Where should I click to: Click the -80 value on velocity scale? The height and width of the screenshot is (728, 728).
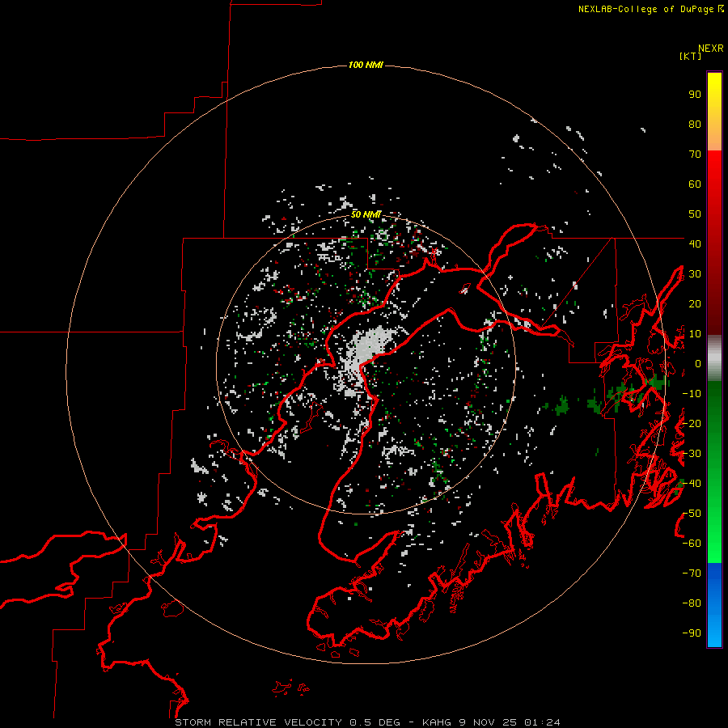pos(692,603)
